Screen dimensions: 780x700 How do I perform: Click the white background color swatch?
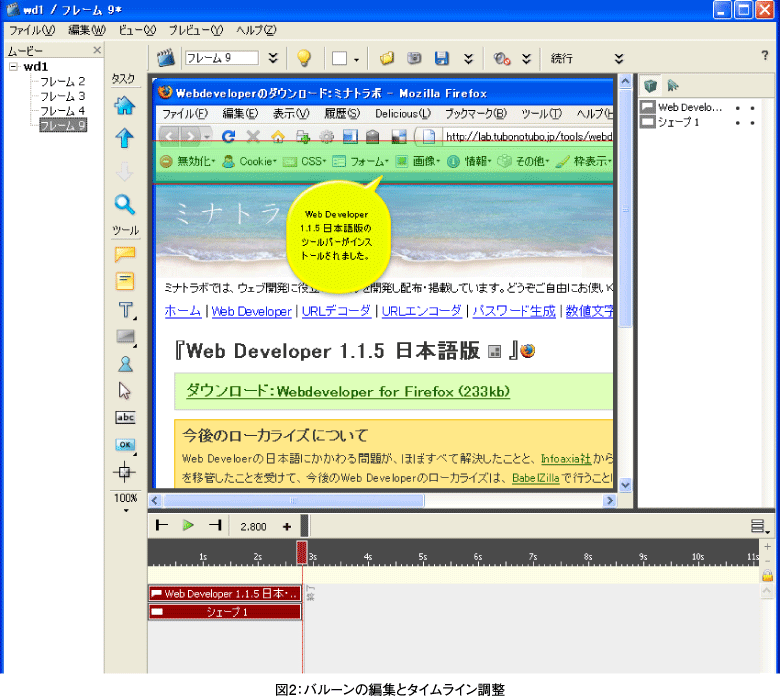(x=339, y=58)
